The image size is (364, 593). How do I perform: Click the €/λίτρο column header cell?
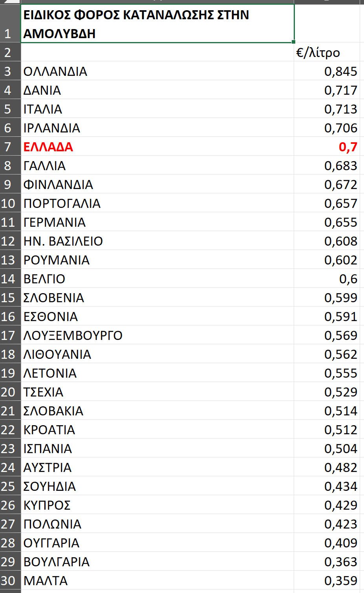318,53
